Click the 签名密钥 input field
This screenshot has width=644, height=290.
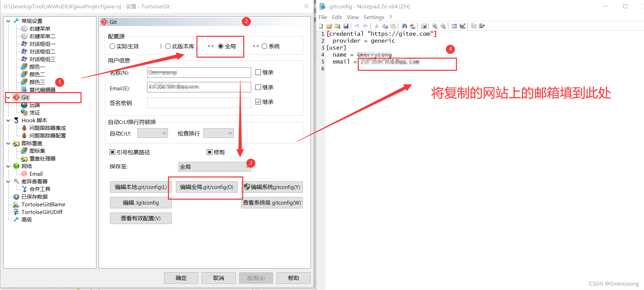[199, 103]
